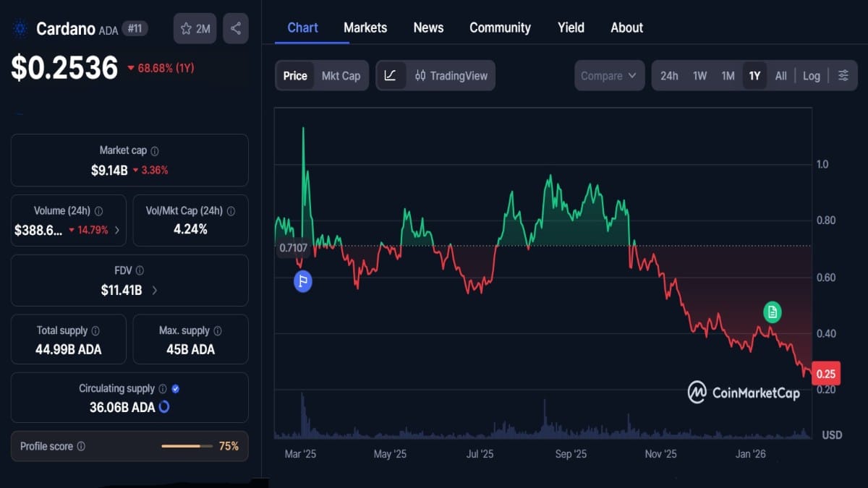Click the blue flag event marker on chart
868x488 pixels.
302,282
